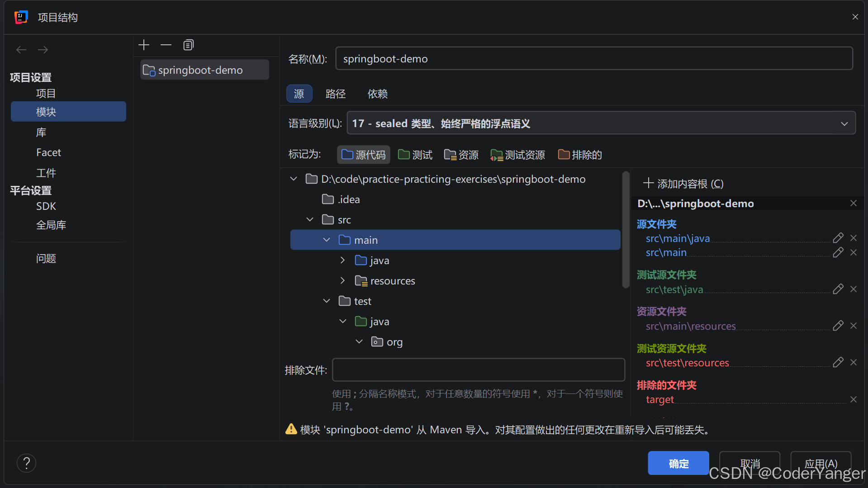868x488 pixels.
Task: Expand the resources folder node
Action: [x=343, y=281]
